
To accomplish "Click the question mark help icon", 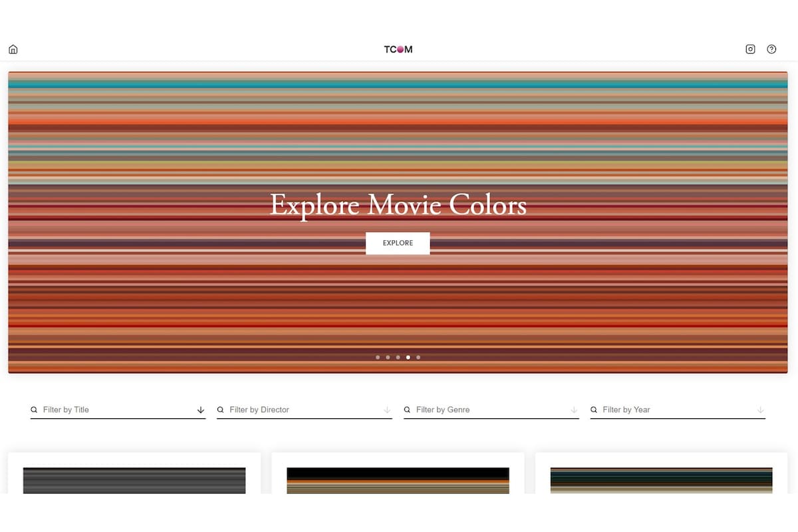I will tap(771, 49).
